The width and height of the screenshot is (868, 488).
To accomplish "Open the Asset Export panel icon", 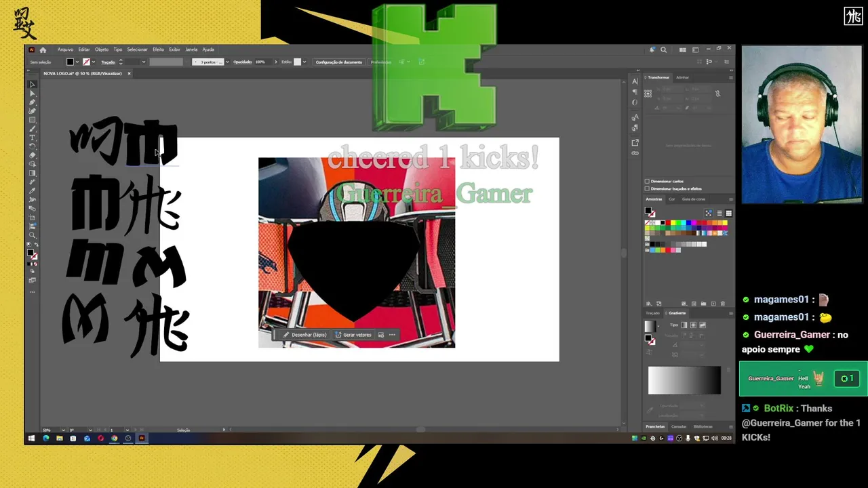I will pos(635,142).
